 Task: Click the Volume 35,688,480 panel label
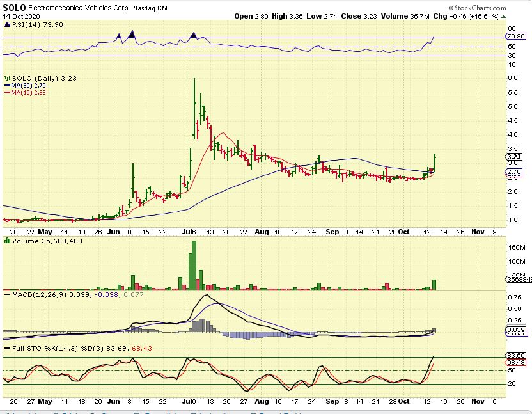pos(47,241)
